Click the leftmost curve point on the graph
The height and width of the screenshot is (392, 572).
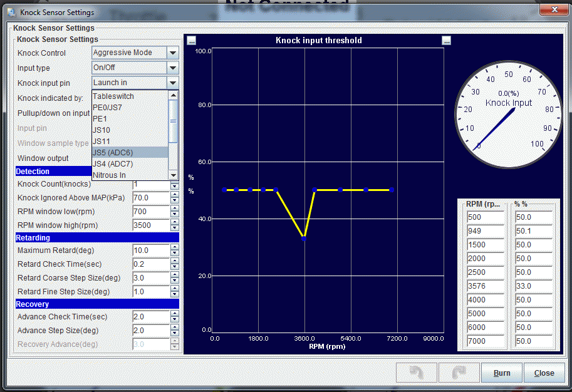coord(224,190)
